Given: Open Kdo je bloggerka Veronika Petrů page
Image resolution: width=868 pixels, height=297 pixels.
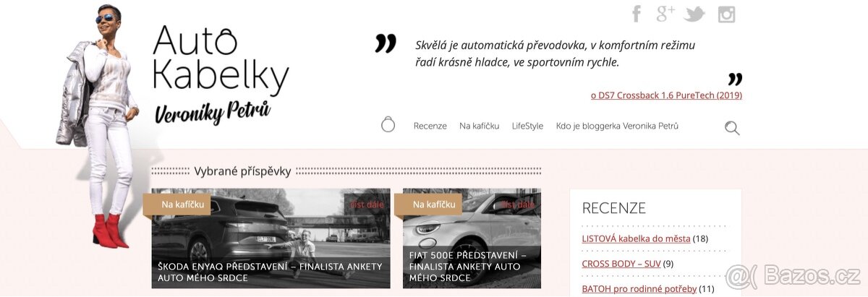Looking at the screenshot, I should coord(617,126).
